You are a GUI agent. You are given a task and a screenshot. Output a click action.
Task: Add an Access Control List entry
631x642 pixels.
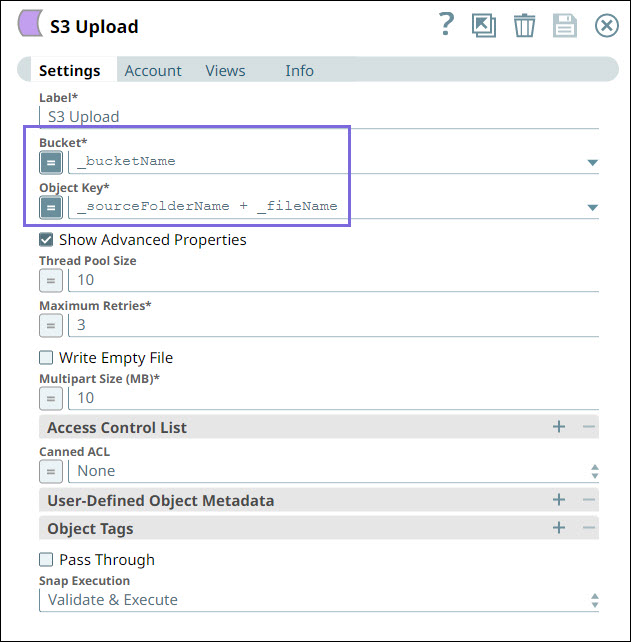click(559, 427)
